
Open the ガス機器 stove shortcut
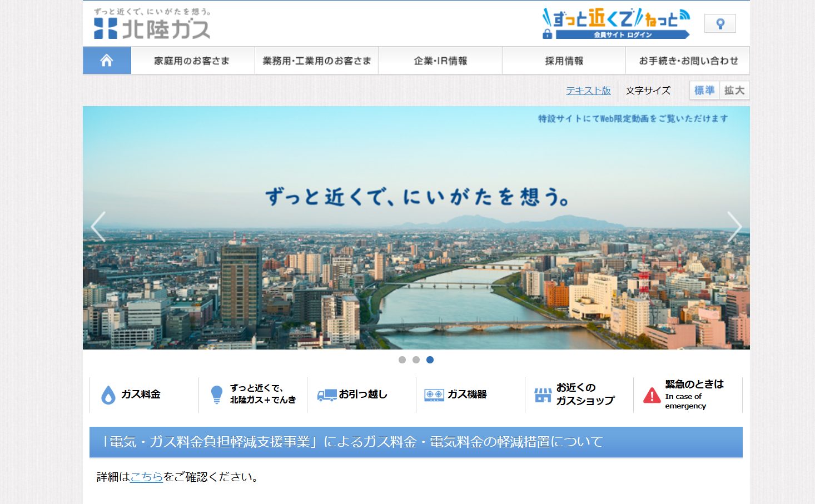pos(470,395)
